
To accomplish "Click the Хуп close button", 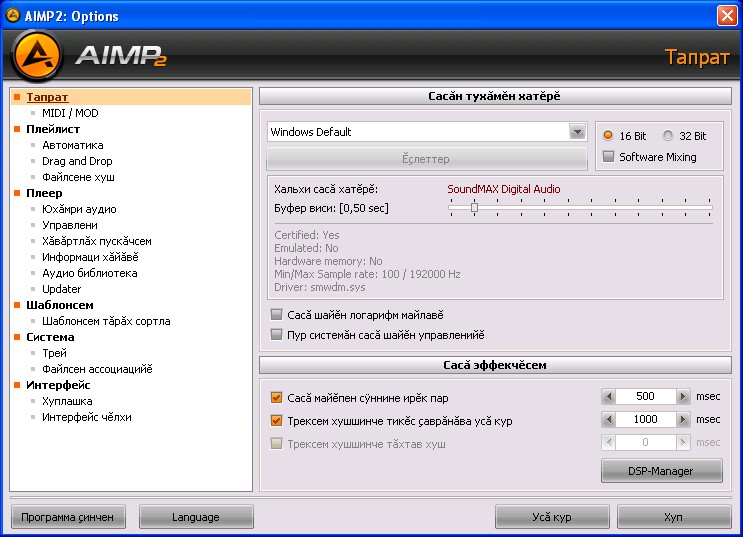I will pos(674,517).
